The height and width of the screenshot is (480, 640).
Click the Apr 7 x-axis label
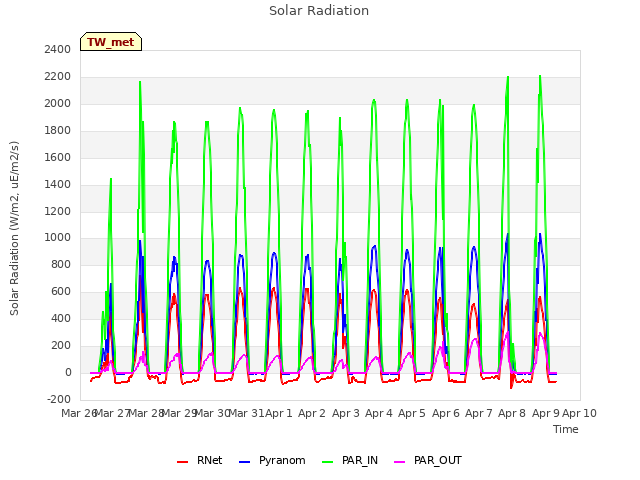coord(479,413)
